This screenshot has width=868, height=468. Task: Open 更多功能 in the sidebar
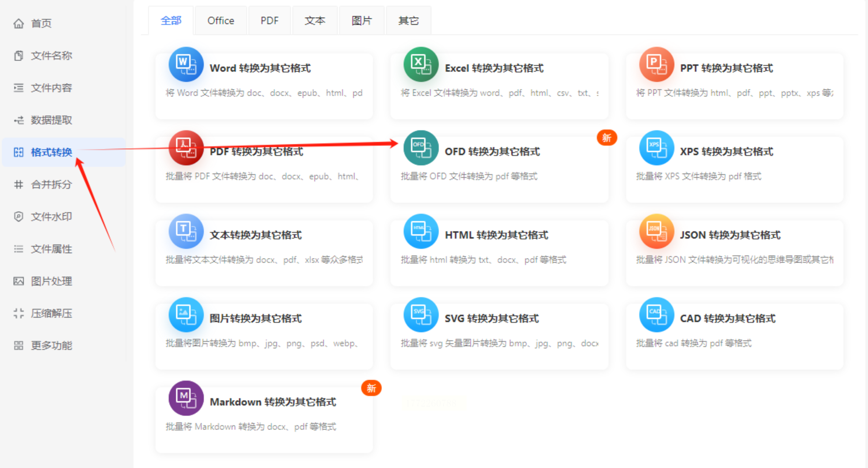point(51,346)
